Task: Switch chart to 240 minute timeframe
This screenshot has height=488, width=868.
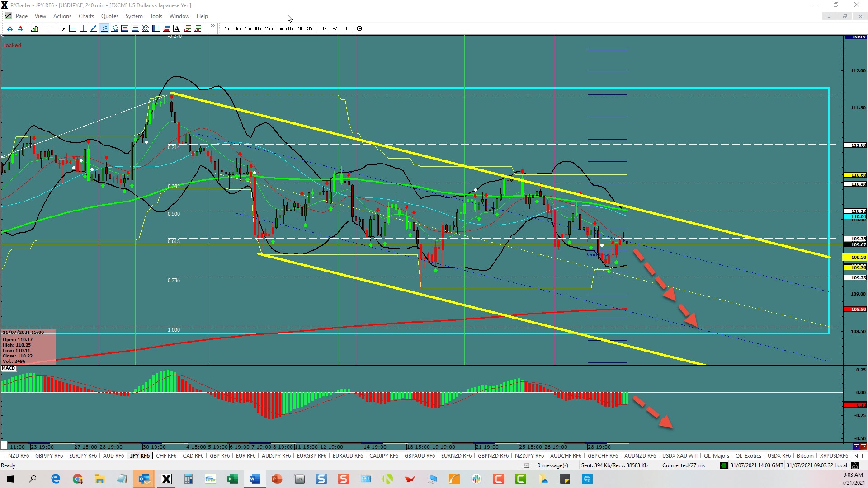Action: (x=300, y=28)
